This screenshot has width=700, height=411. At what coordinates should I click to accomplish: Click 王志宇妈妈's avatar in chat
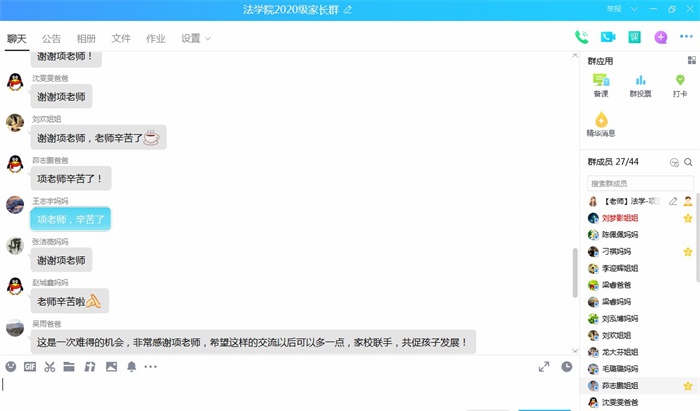[x=15, y=205]
